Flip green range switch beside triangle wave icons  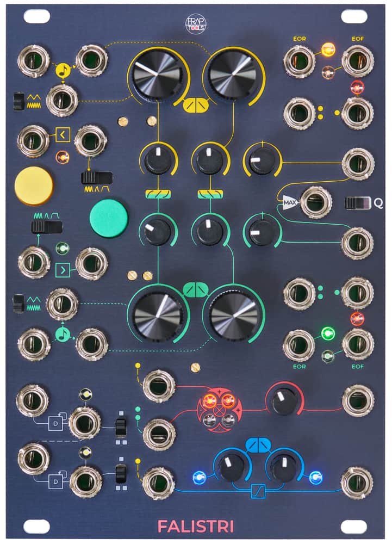(x=18, y=303)
